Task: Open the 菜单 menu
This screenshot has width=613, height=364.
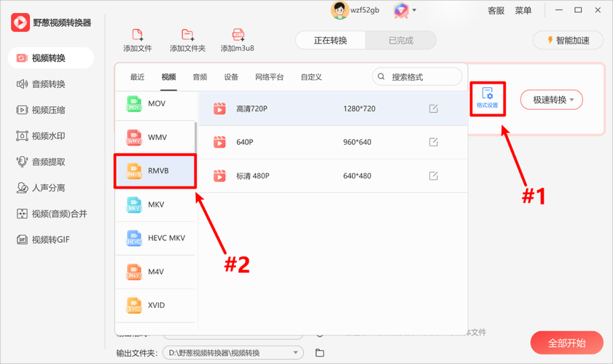Action: (x=523, y=10)
